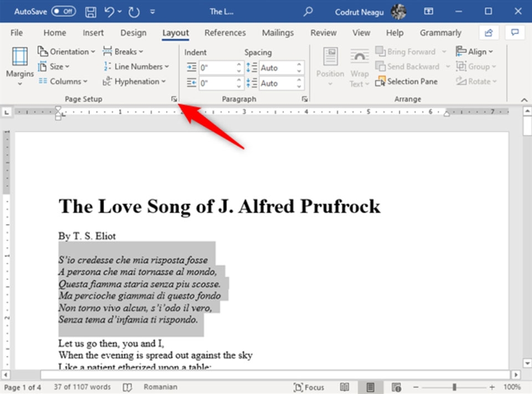Open the Hyphenation dropdown

(134, 81)
